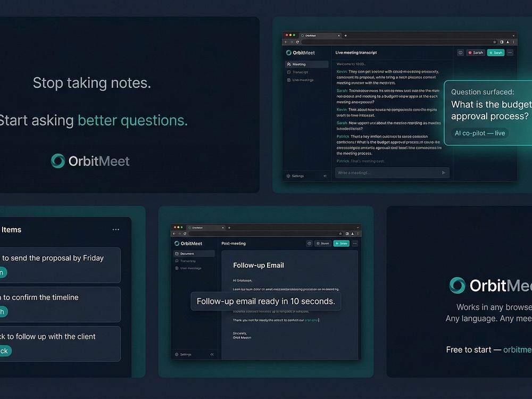The height and width of the screenshot is (399, 532).
Task: Toggle the sidebar arrows beside Settings in the Live transcript window
Action: point(325,176)
